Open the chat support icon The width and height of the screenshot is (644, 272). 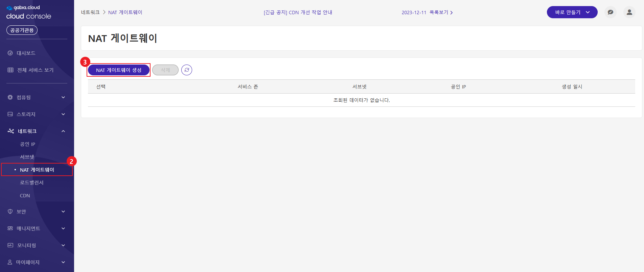coord(611,12)
